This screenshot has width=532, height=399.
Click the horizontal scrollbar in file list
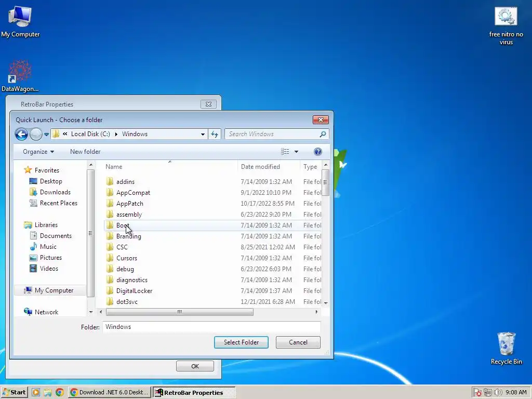tap(179, 312)
